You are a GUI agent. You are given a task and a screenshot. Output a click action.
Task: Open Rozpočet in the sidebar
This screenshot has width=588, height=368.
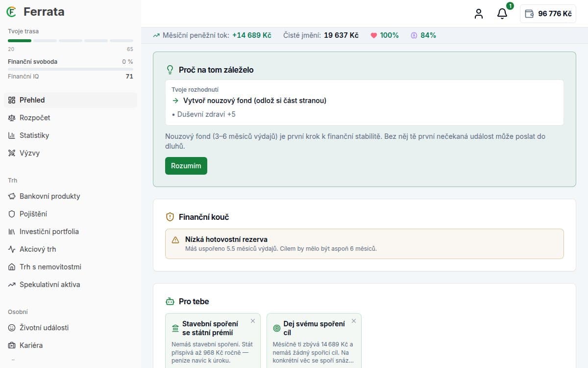71,118
